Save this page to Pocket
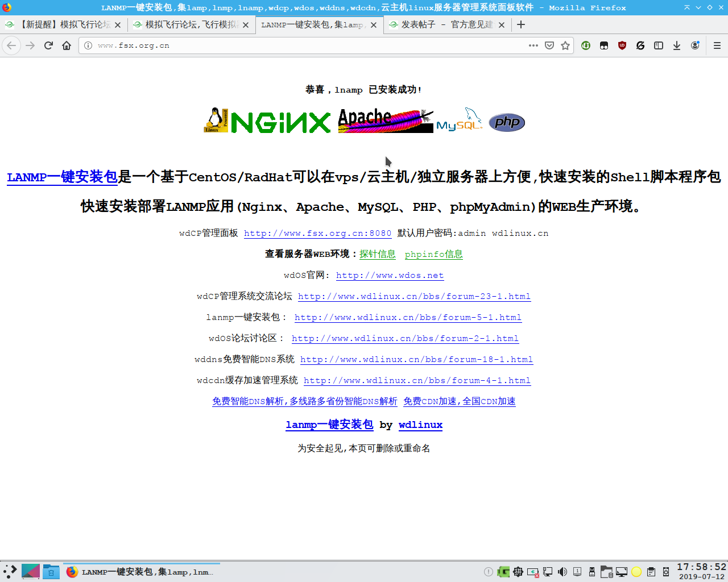Screen dimensions: 728x582 click(x=549, y=45)
